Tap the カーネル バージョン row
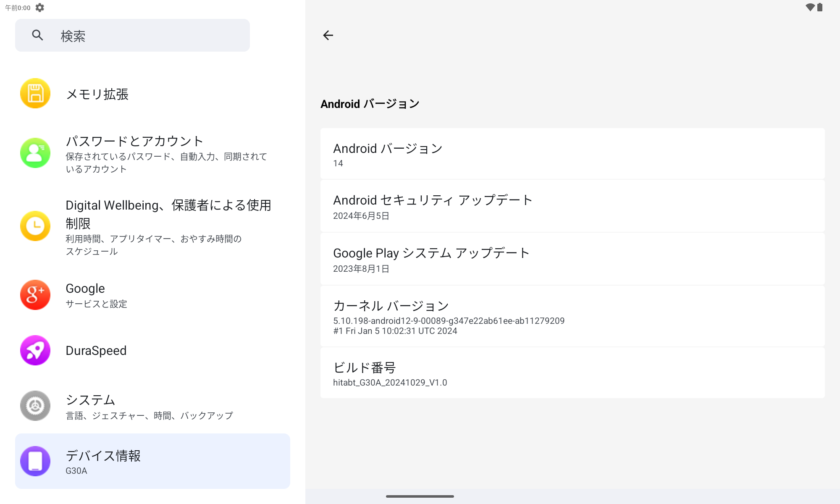This screenshot has width=840, height=504. (572, 316)
